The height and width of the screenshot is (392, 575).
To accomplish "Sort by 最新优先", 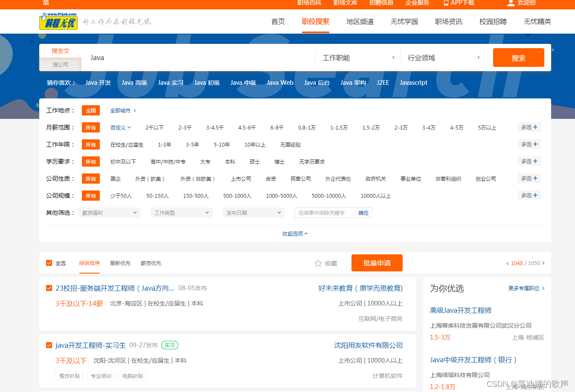I will (120, 263).
